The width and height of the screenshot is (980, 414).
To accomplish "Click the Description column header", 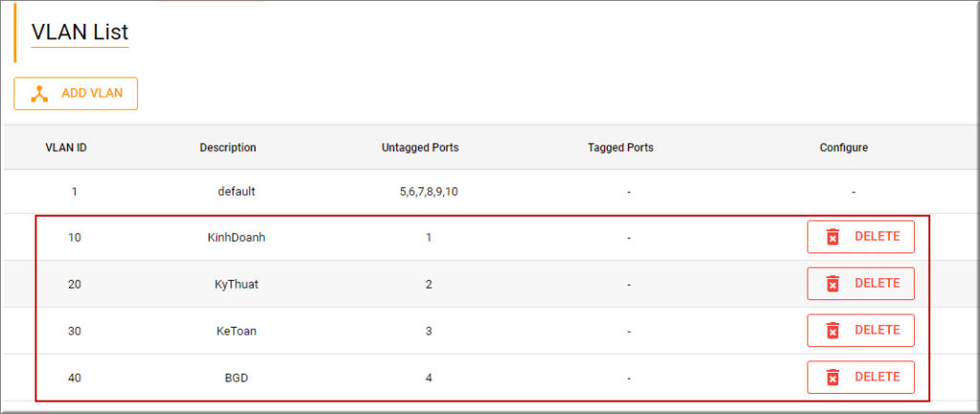I will 228,148.
